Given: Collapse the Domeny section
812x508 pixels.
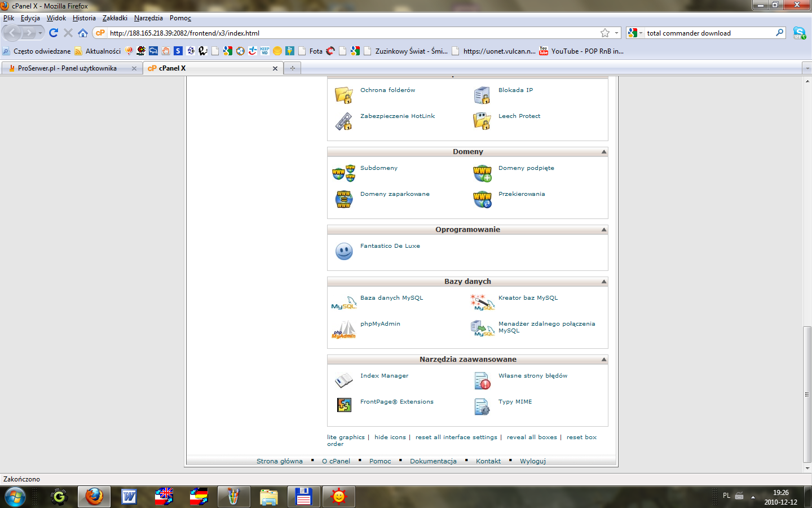Looking at the screenshot, I should point(604,152).
